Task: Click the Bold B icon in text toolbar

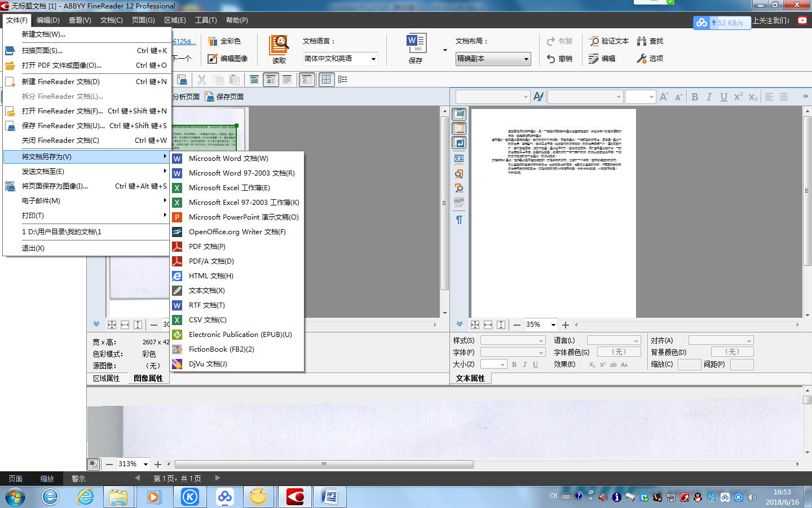Action: pyautogui.click(x=695, y=97)
